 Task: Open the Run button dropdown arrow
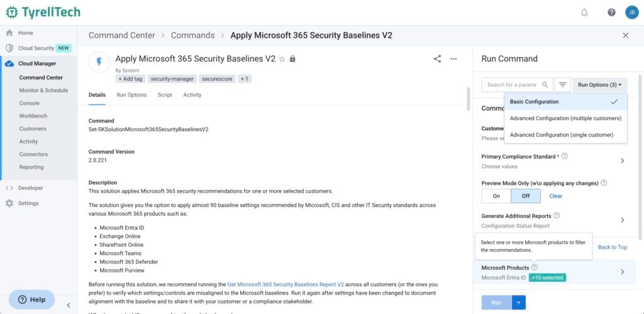click(519, 303)
